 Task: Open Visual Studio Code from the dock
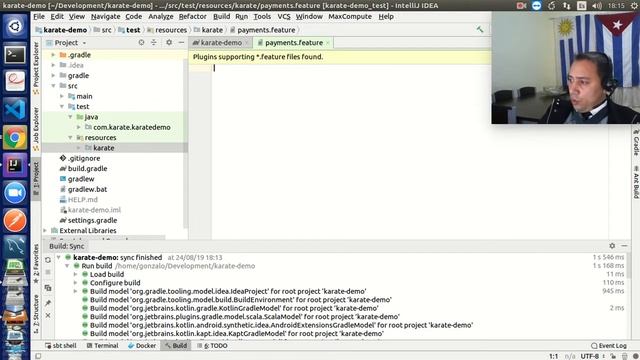click(15, 110)
